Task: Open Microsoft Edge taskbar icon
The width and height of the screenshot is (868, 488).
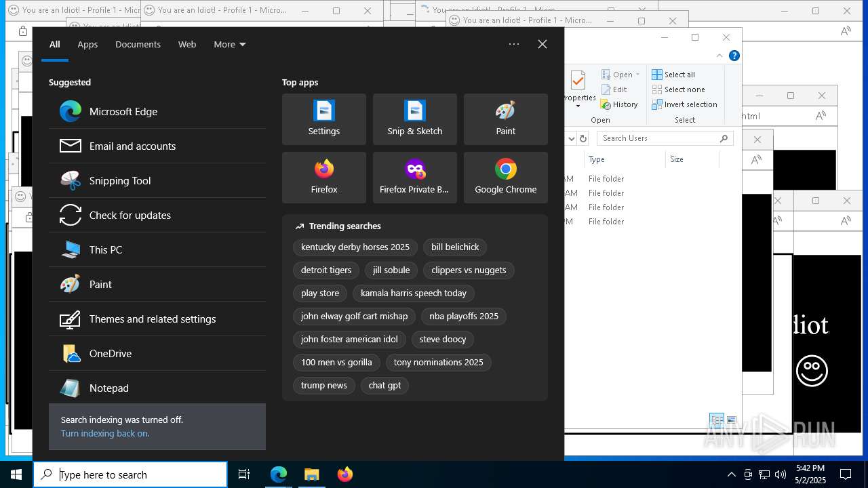Action: tap(279, 474)
